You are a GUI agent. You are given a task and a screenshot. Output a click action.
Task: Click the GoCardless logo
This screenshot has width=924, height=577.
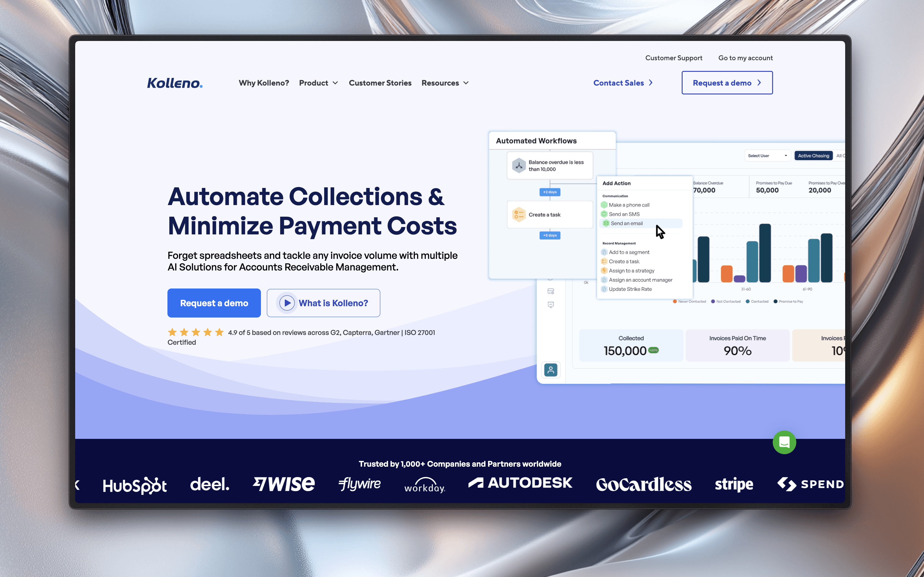(643, 484)
